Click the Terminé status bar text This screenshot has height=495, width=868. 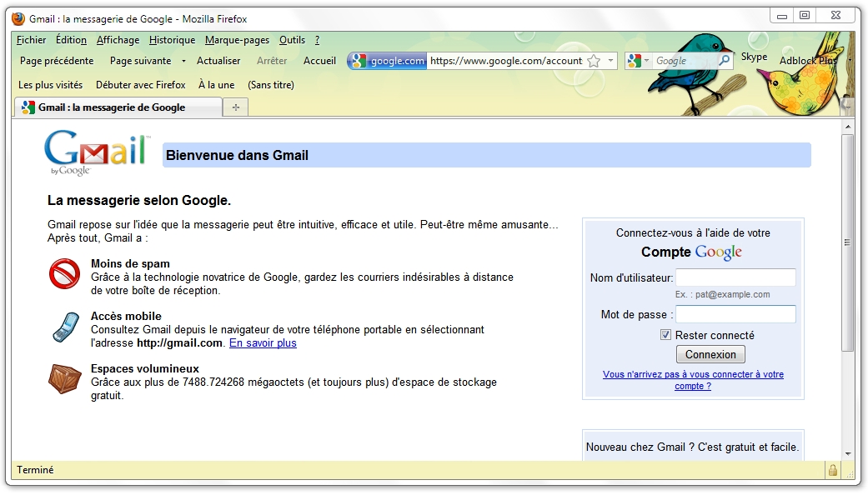[x=35, y=470]
